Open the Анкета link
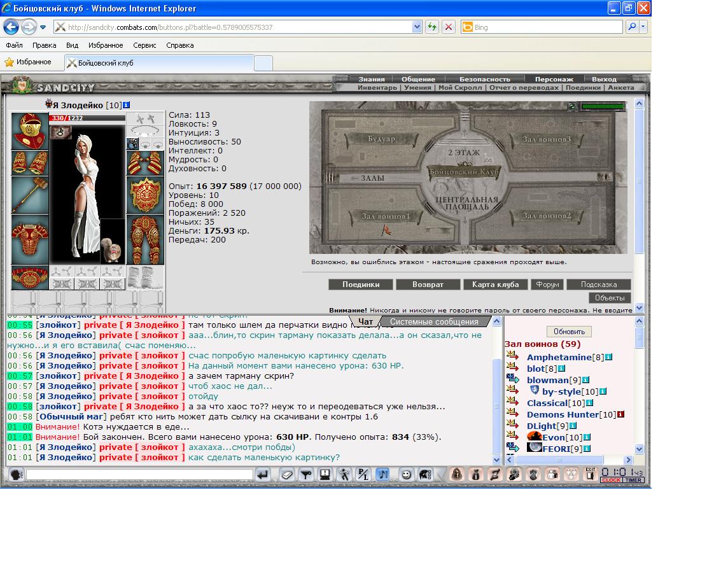Viewport: 728px width, 583px height. click(x=620, y=87)
